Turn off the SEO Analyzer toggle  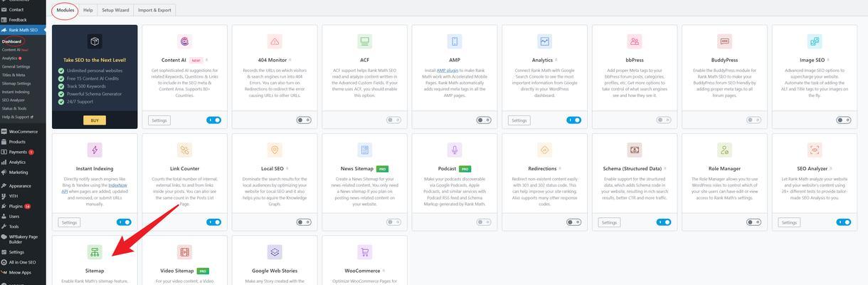coord(843,222)
